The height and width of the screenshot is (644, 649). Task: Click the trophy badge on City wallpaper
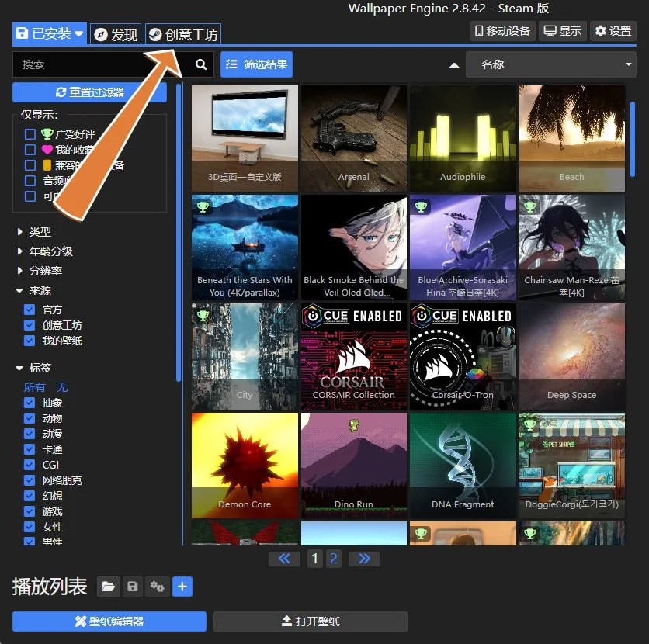(x=203, y=315)
